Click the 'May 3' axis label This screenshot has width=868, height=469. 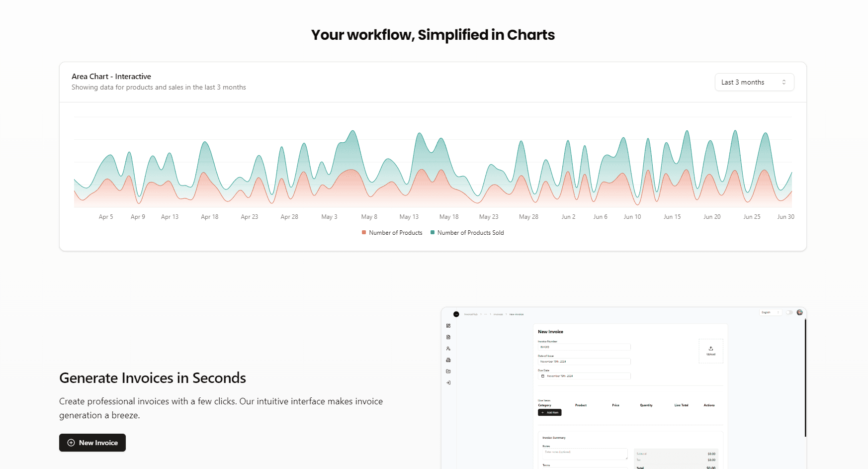pos(329,217)
